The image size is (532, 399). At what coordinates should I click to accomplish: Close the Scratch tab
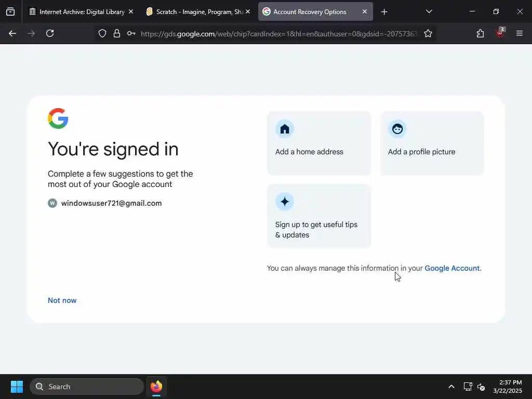pos(248,11)
